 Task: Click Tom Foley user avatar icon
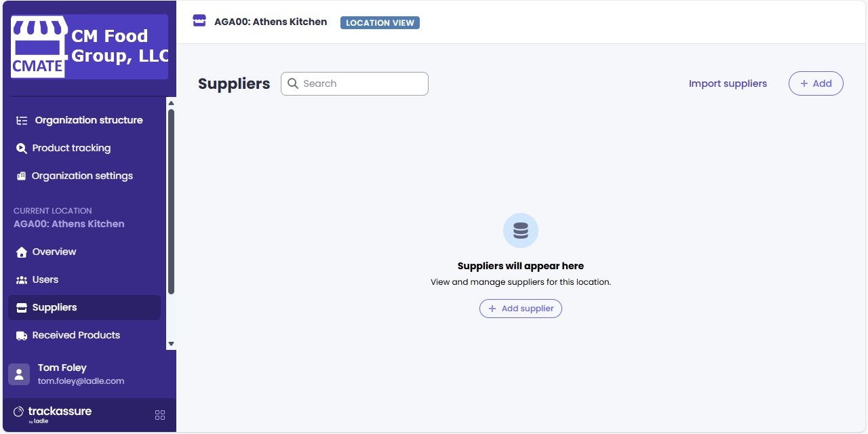click(19, 374)
